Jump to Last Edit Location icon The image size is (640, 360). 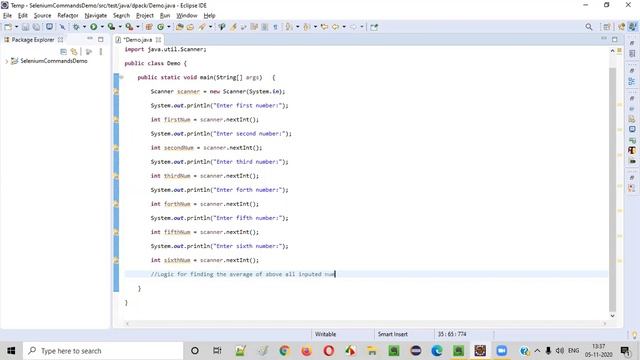324,27
